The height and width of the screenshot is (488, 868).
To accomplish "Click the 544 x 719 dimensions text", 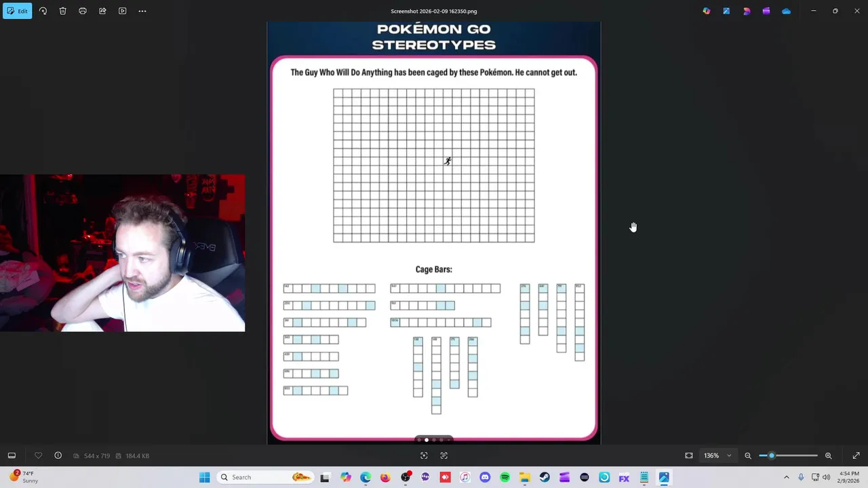I will [x=96, y=456].
